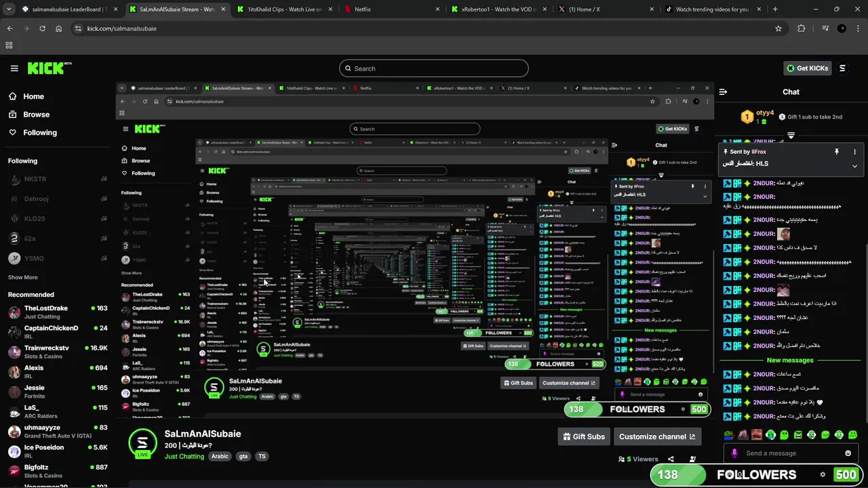Click the Get KICKs button

(807, 68)
